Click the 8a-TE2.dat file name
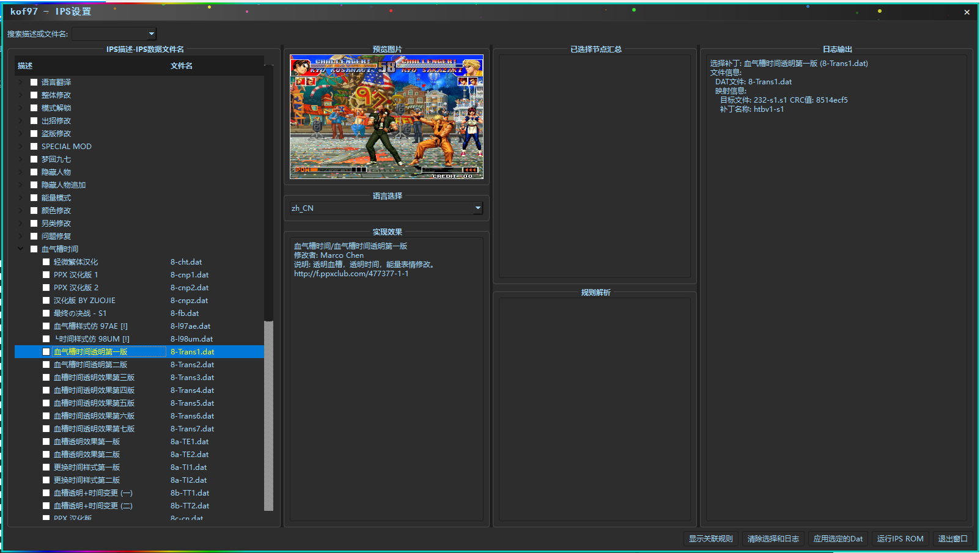Image resolution: width=980 pixels, height=553 pixels. click(190, 454)
